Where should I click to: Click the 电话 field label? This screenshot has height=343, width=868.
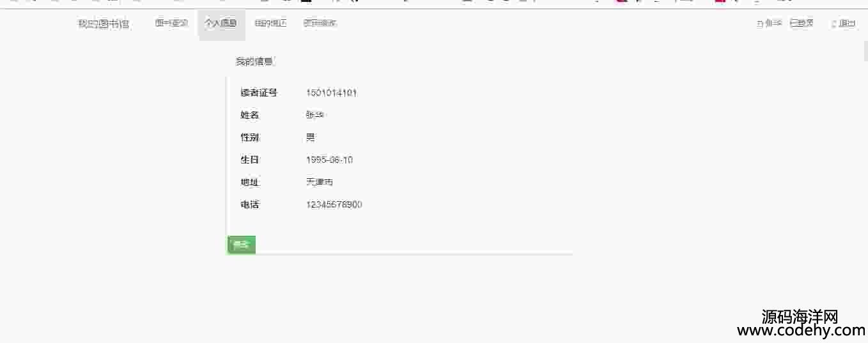[x=250, y=204]
